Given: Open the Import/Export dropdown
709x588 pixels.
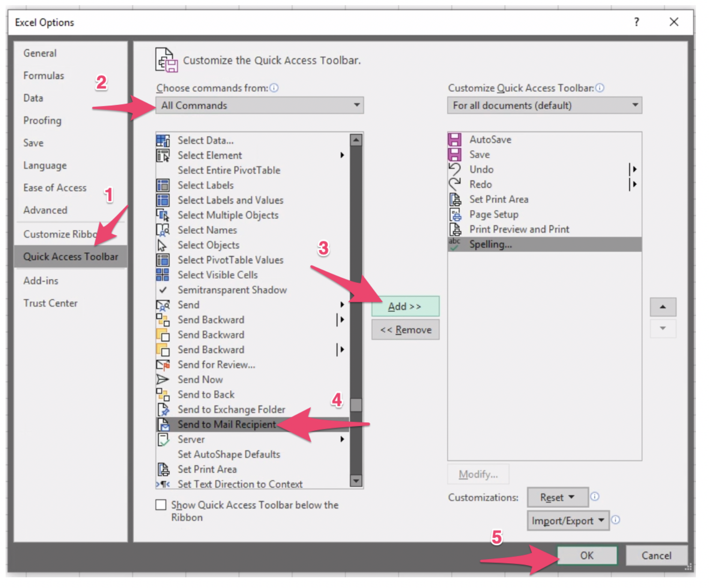Looking at the screenshot, I should [x=568, y=521].
